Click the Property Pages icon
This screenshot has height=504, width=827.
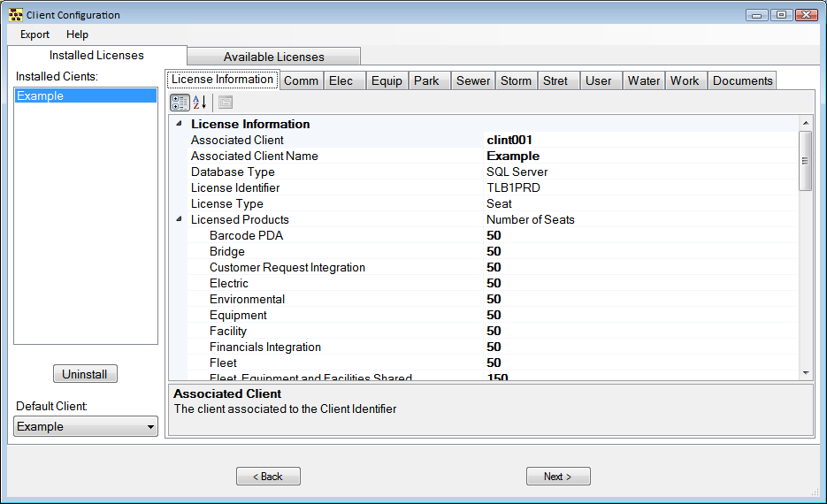225,103
